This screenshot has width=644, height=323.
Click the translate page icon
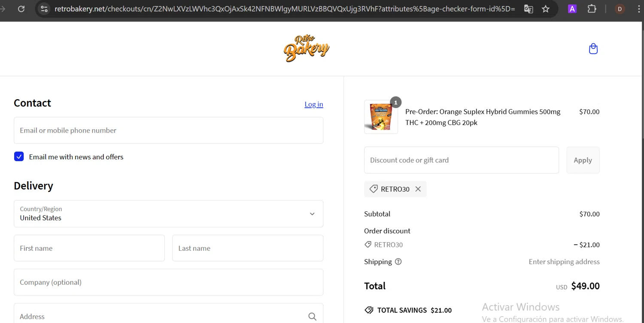tap(529, 9)
